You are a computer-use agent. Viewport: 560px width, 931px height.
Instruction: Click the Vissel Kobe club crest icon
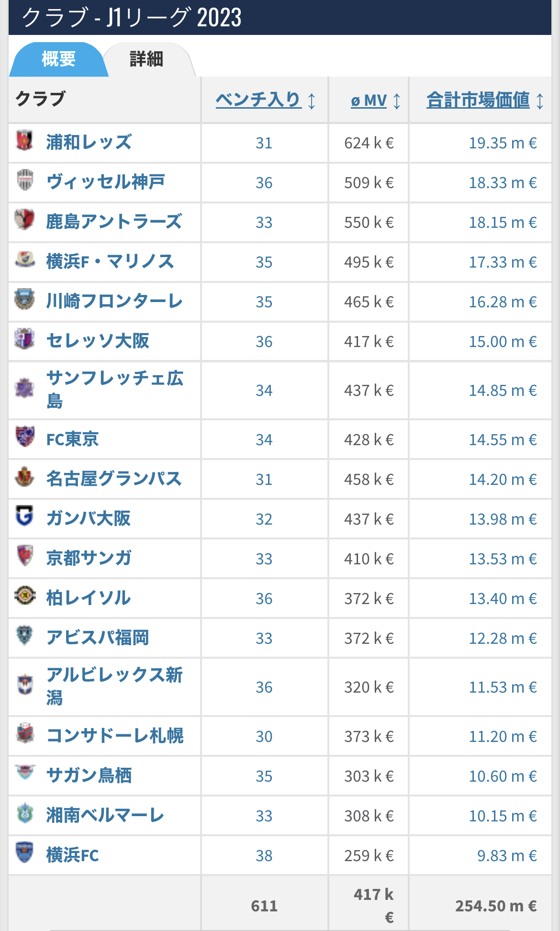point(24,180)
